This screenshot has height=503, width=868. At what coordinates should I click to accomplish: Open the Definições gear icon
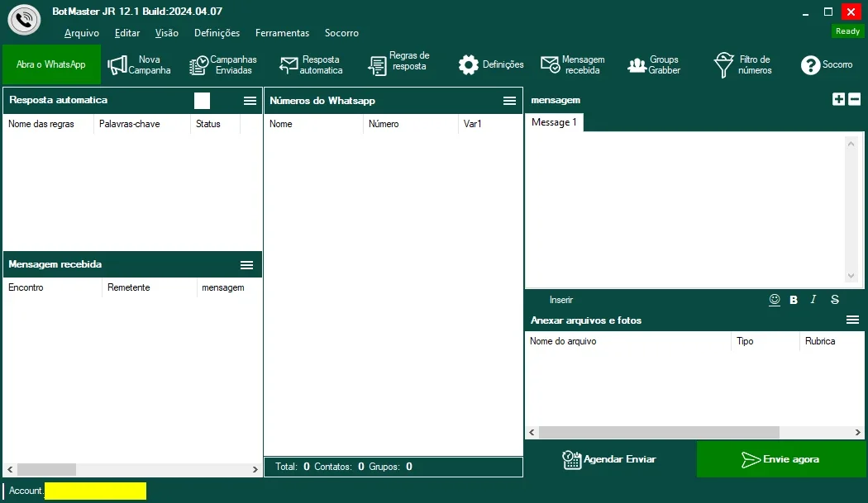coord(469,64)
